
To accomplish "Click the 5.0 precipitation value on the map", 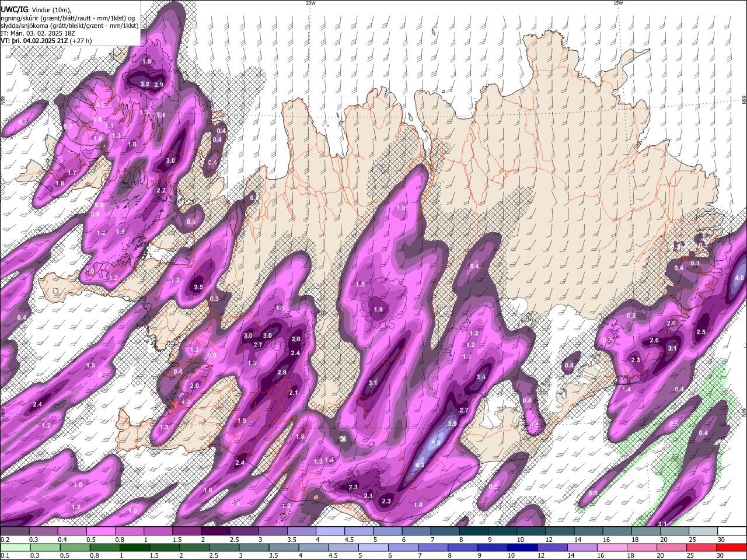I will [436, 443].
